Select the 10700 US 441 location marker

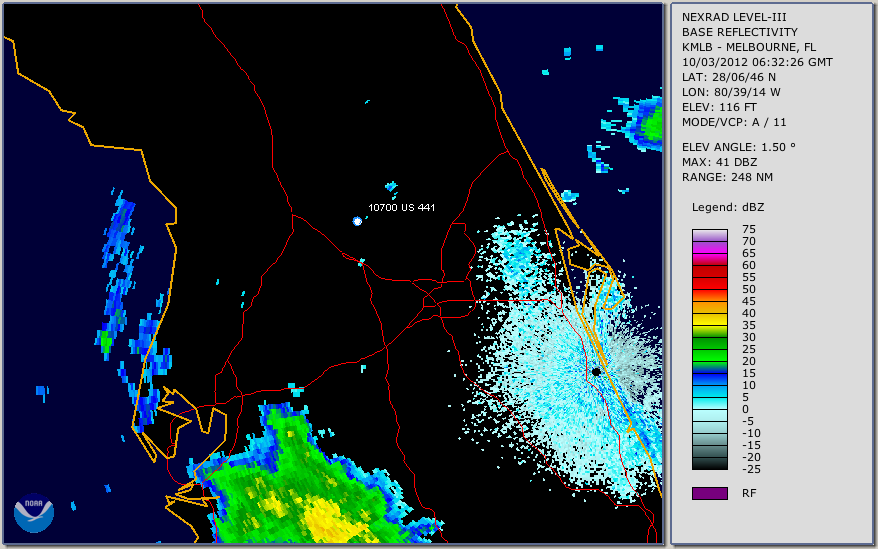pyautogui.click(x=357, y=221)
